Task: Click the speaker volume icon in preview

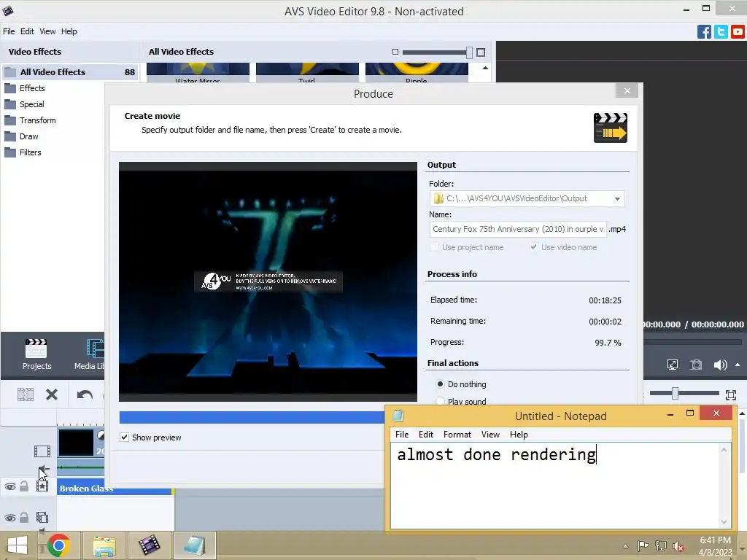Action: pos(720,365)
